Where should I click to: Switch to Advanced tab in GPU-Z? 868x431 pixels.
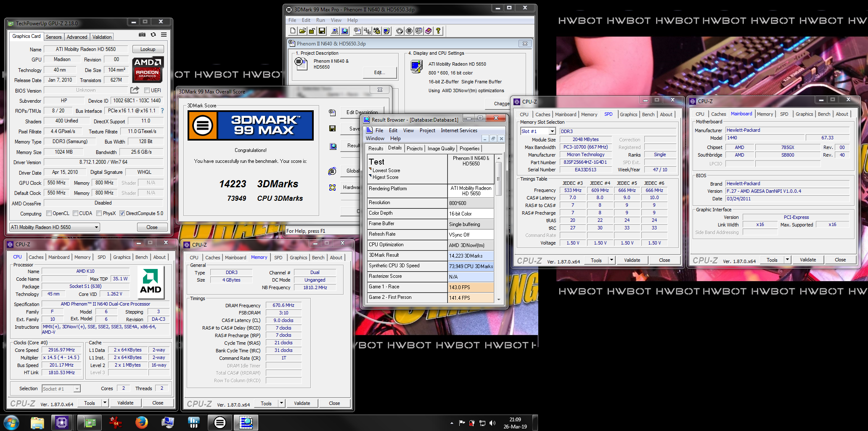(x=77, y=37)
